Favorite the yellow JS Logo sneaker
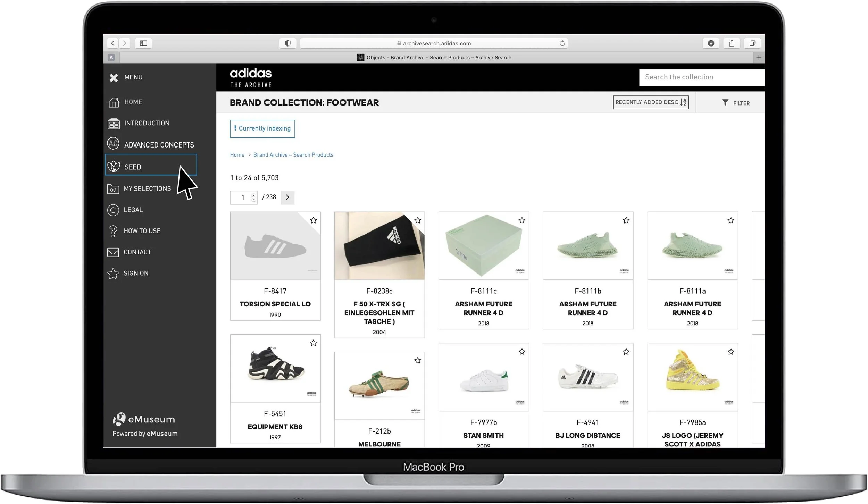 click(731, 352)
